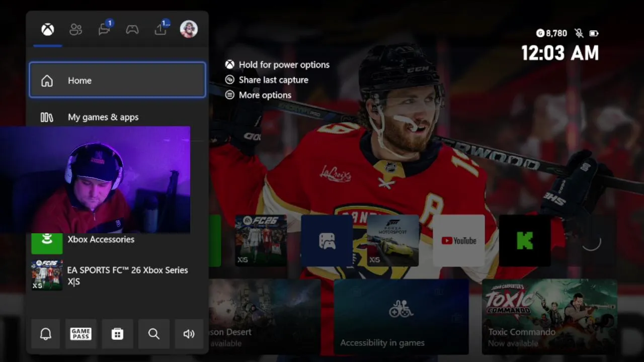Open the Accessibility in games card
This screenshot has width=644, height=362.
(401, 317)
